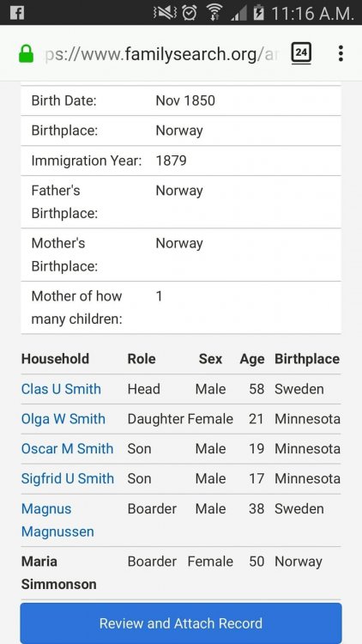This screenshot has width=362, height=644.
Task: Tap the alarm clock status icon
Action: 190,13
